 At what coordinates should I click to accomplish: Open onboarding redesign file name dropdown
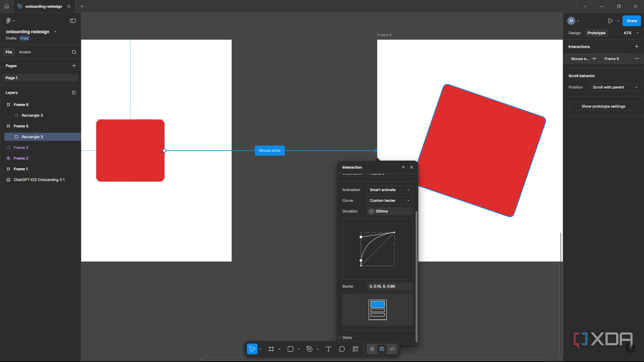click(55, 32)
